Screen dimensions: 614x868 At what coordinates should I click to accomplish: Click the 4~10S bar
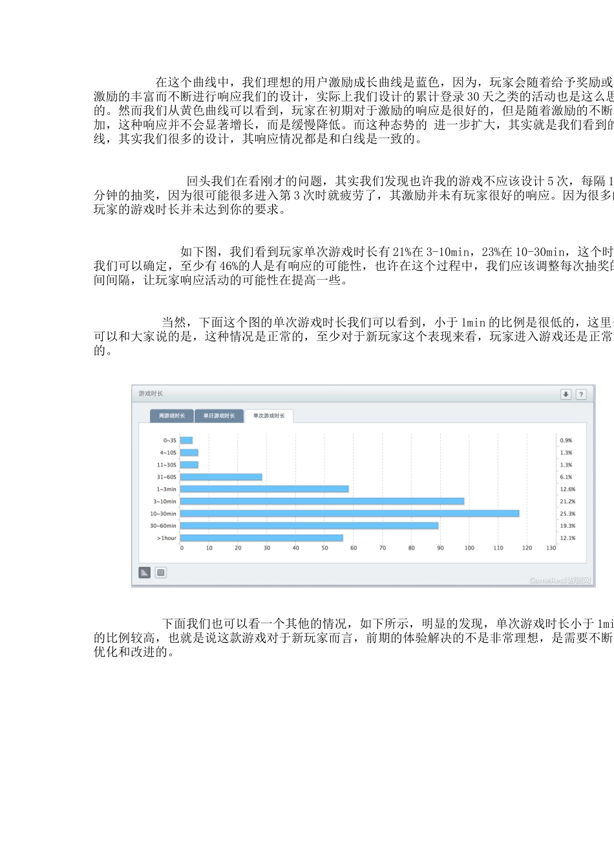click(x=189, y=453)
